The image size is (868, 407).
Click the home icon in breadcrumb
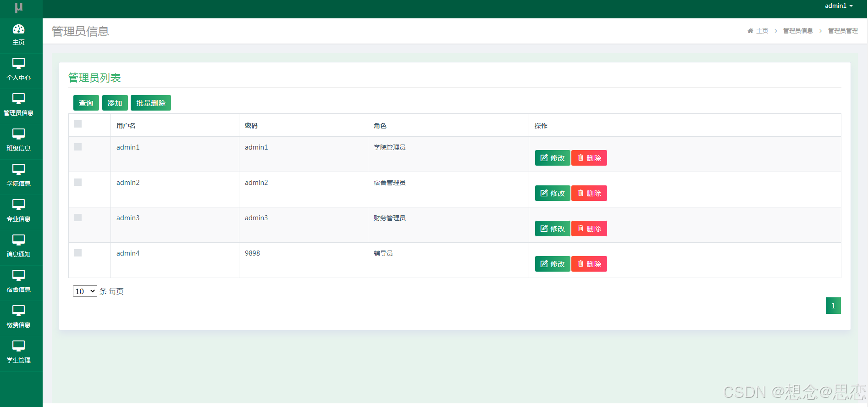[750, 31]
